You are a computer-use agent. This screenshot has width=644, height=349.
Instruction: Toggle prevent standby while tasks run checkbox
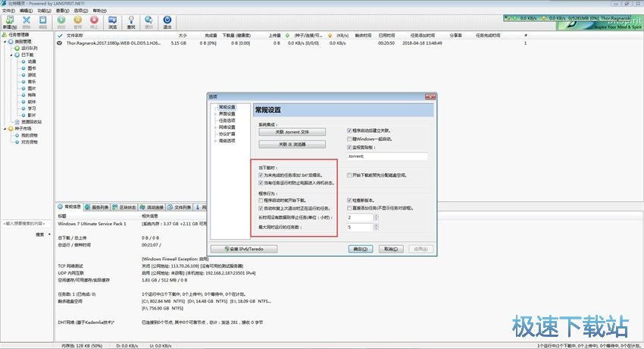click(x=261, y=183)
